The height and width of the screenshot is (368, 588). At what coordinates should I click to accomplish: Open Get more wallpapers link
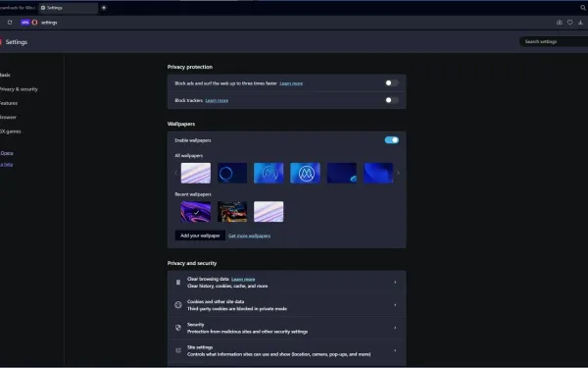[x=249, y=236]
